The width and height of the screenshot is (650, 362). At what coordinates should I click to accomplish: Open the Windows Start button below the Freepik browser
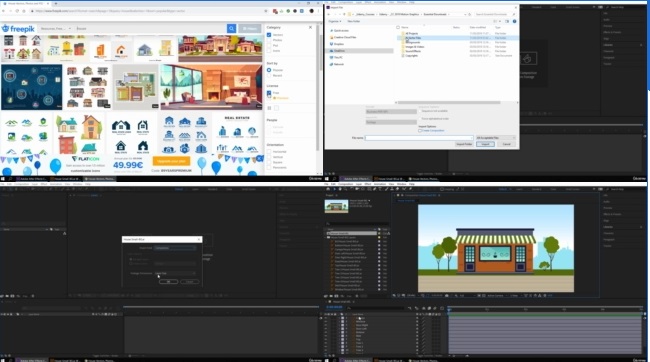coord(3,179)
